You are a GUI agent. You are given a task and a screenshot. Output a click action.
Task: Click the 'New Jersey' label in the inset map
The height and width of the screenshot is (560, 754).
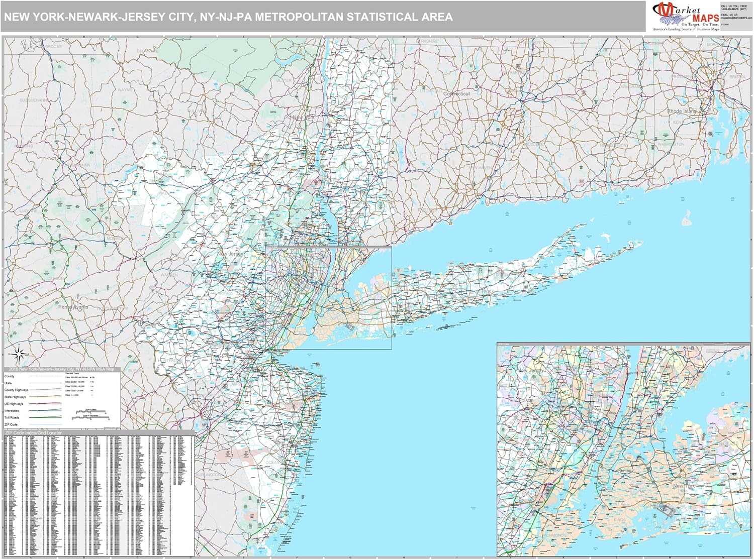[531, 371]
